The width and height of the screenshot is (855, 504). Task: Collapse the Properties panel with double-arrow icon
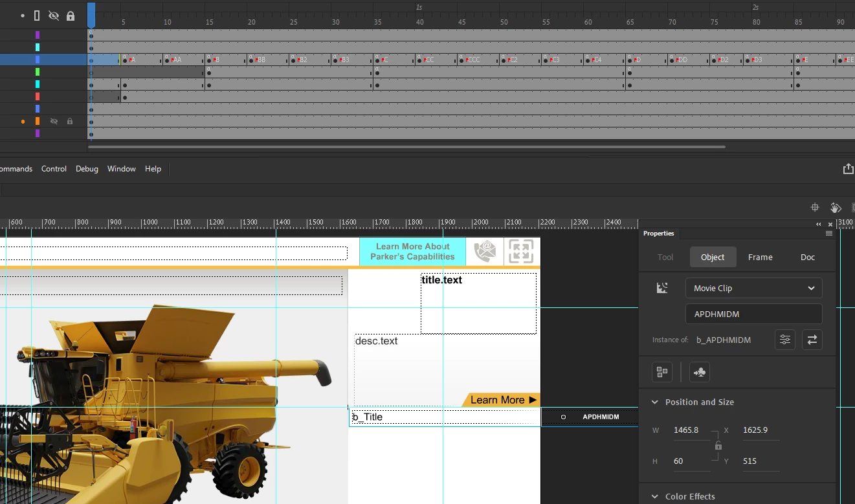[x=819, y=224]
